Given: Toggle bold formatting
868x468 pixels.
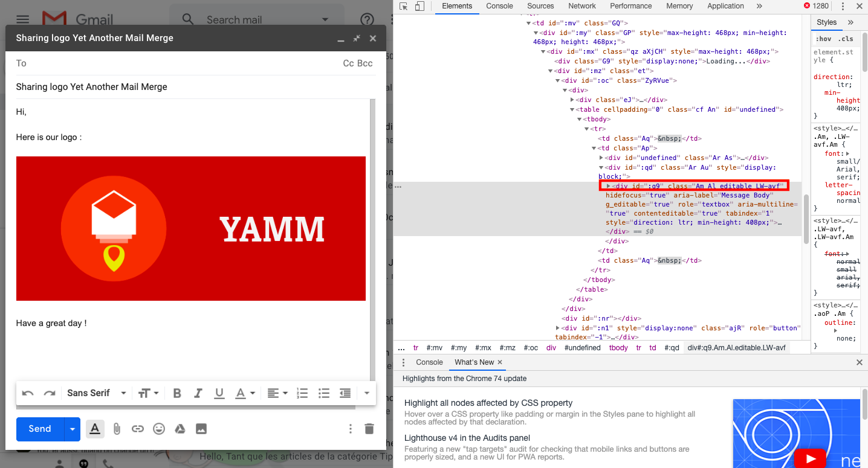Looking at the screenshot, I should (177, 393).
